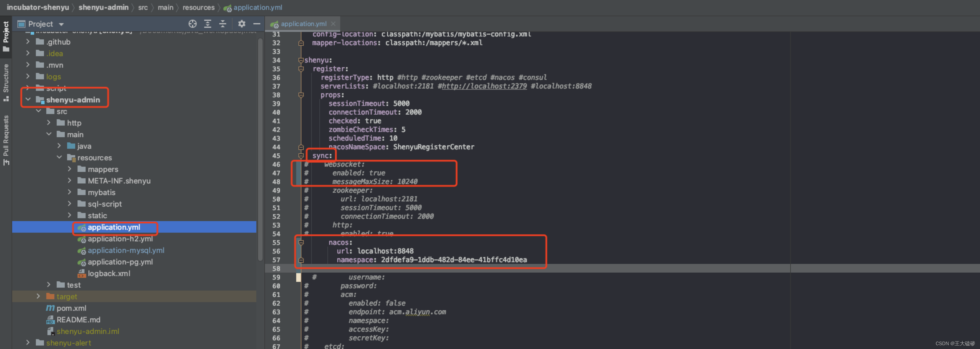Viewport: 980px width, 349px height.
Task: Click the Collapse All icon in Project toolbar
Action: coord(223,24)
